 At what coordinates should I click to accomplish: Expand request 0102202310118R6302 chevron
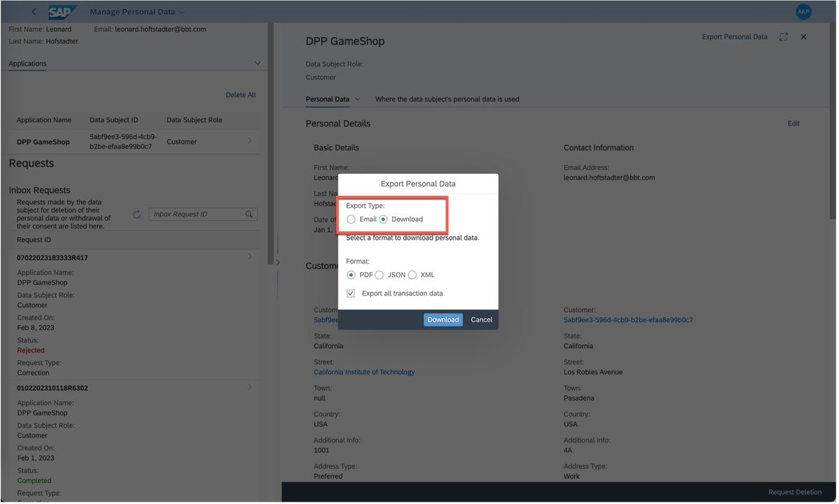250,387
